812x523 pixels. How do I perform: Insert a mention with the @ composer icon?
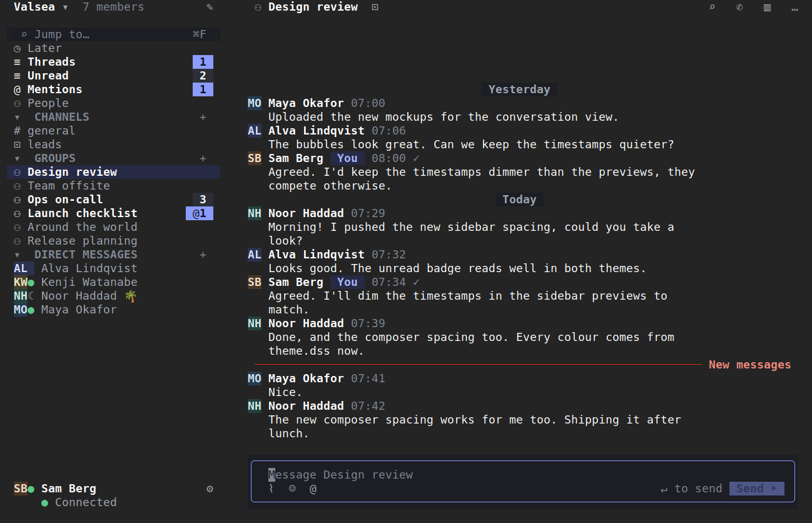(313, 489)
